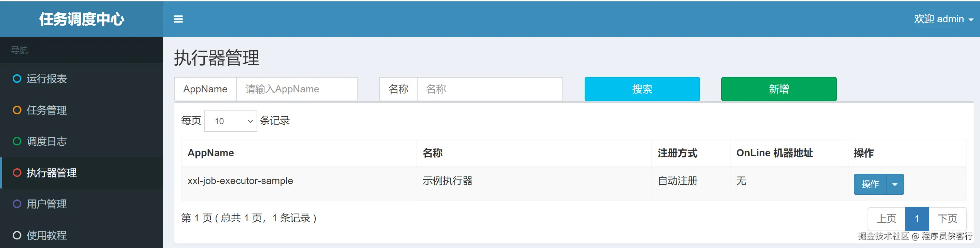The height and width of the screenshot is (248, 980).
Task: Click the blue 搜索 button
Action: pyautogui.click(x=642, y=89)
